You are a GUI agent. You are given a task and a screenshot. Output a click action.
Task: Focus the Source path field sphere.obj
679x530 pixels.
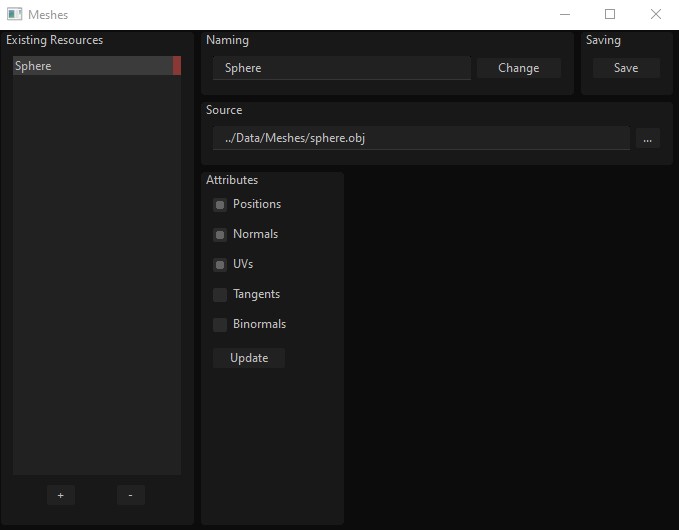tap(421, 138)
